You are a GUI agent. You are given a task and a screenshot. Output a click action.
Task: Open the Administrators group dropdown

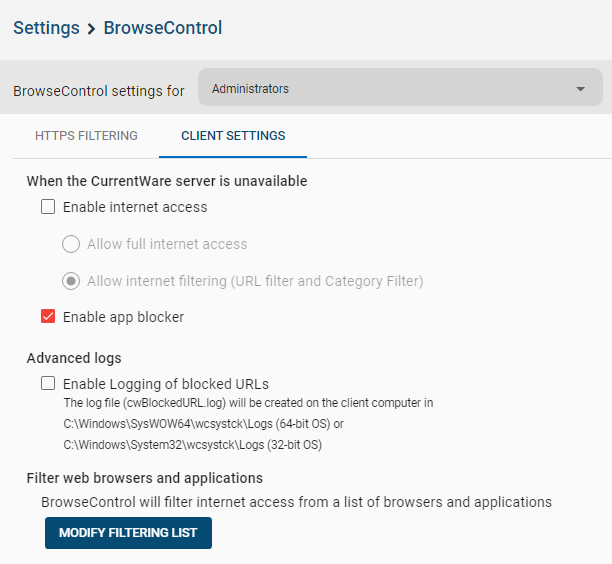[400, 87]
